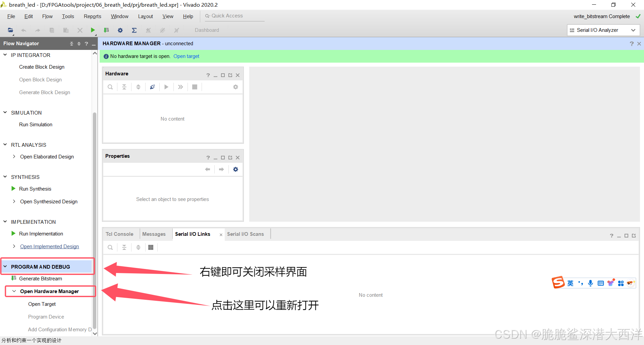Open Hardware panel settings gear
The width and height of the screenshot is (644, 345).
coord(235,87)
